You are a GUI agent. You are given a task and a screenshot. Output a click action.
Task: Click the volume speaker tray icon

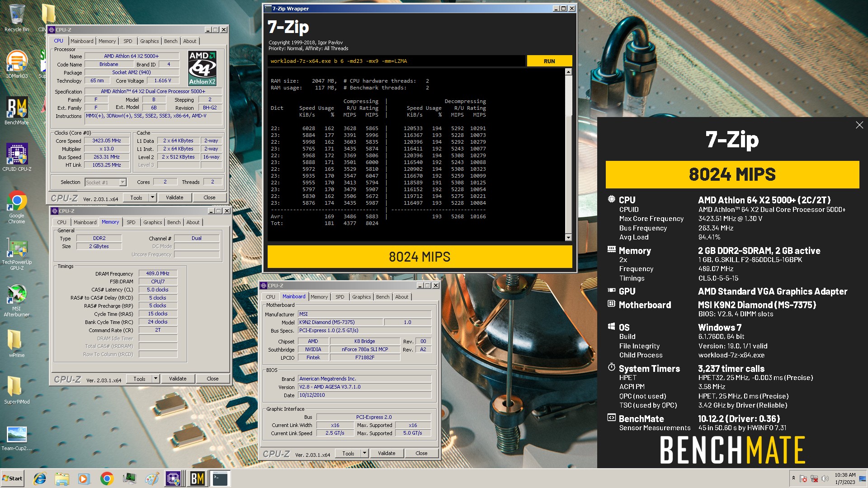(x=825, y=479)
